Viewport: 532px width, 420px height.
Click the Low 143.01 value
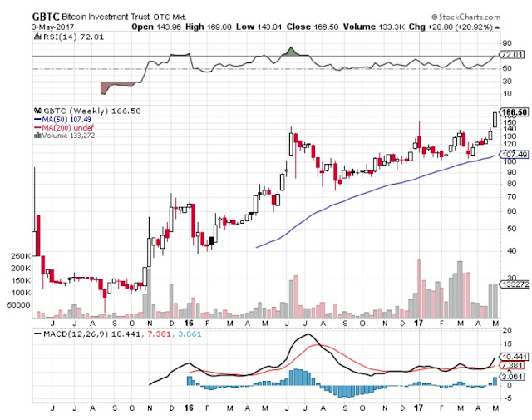click(259, 27)
